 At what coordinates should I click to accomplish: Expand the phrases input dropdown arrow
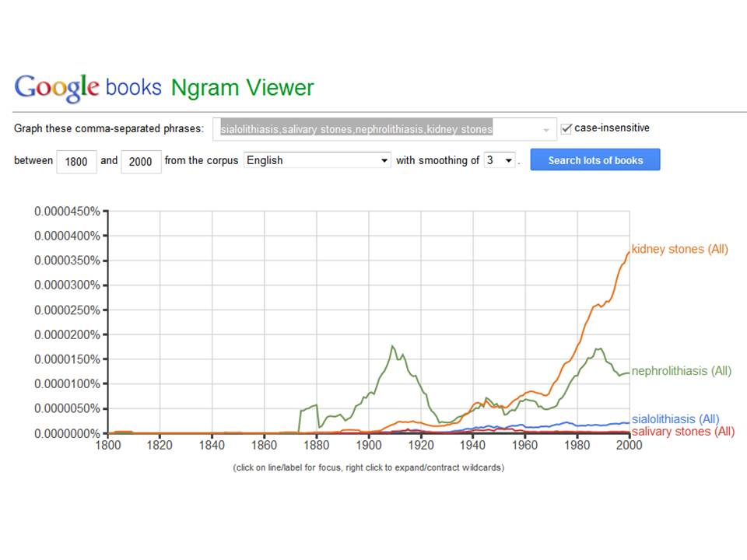click(x=546, y=130)
